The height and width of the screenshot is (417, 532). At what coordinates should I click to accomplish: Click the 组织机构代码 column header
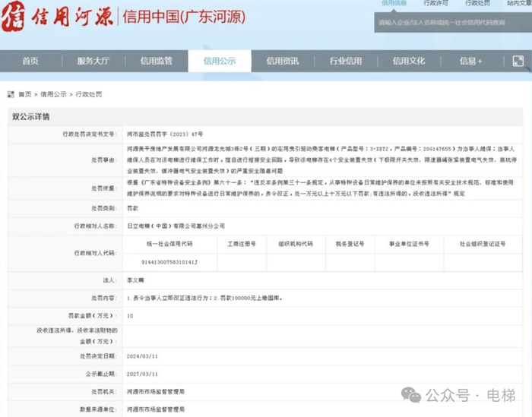296,244
